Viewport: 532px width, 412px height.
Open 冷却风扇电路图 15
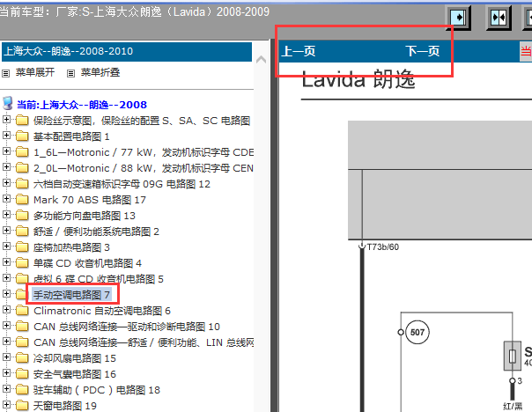click(74, 358)
